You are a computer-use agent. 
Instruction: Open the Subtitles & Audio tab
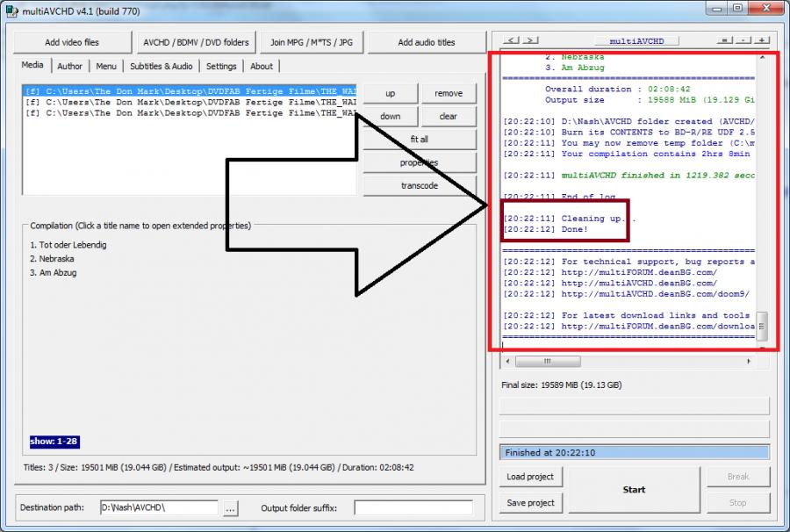click(162, 66)
